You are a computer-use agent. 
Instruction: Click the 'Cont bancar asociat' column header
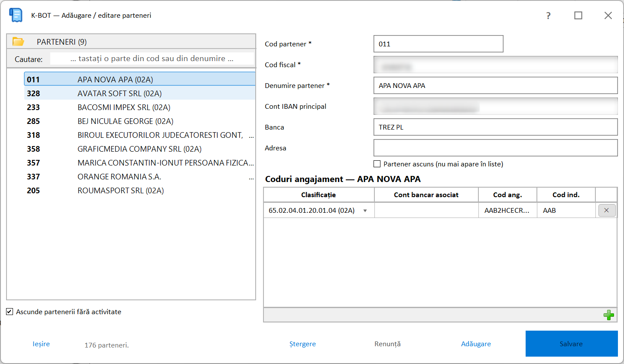tap(426, 195)
